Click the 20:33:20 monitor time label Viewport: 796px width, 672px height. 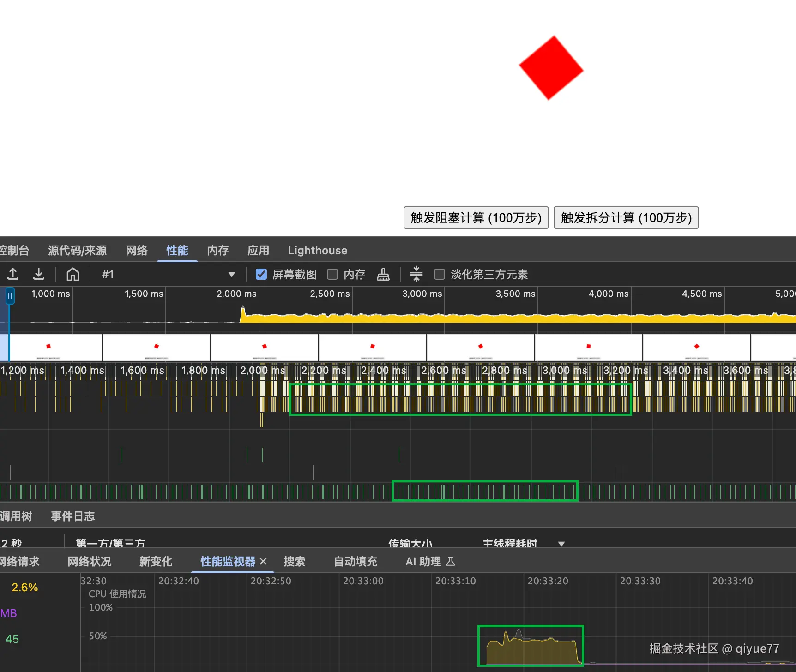(548, 581)
